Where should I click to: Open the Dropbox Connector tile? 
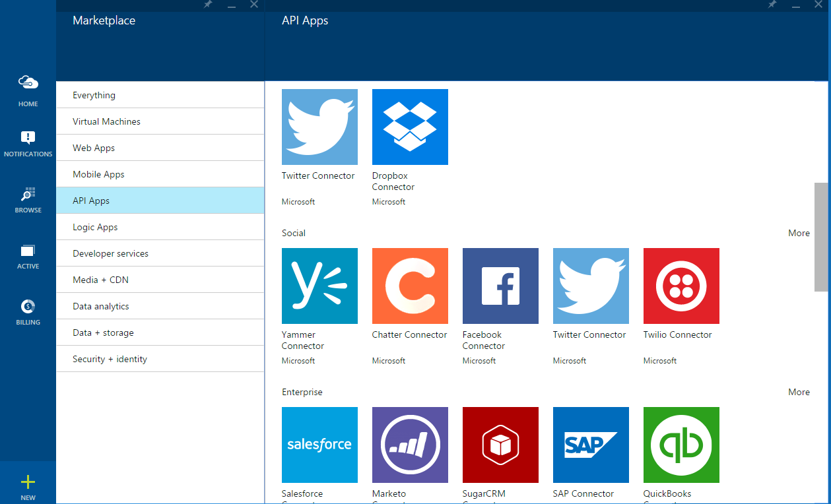pos(410,127)
